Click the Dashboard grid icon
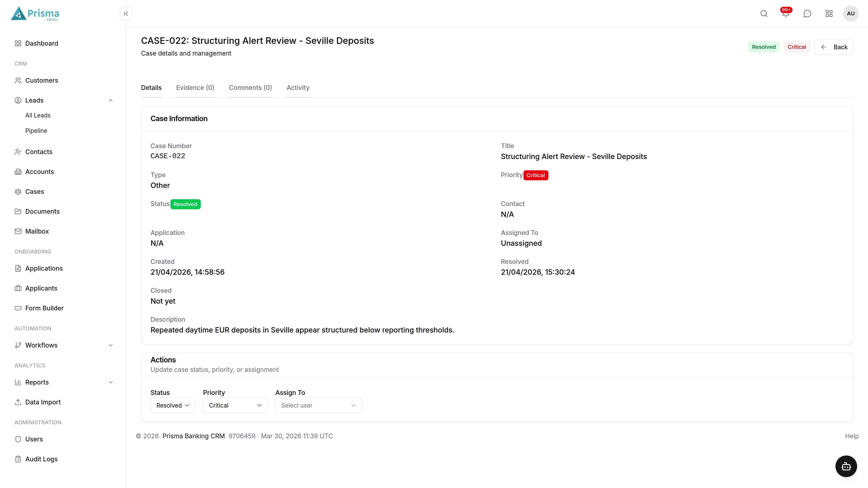This screenshot has width=868, height=488. tap(18, 43)
